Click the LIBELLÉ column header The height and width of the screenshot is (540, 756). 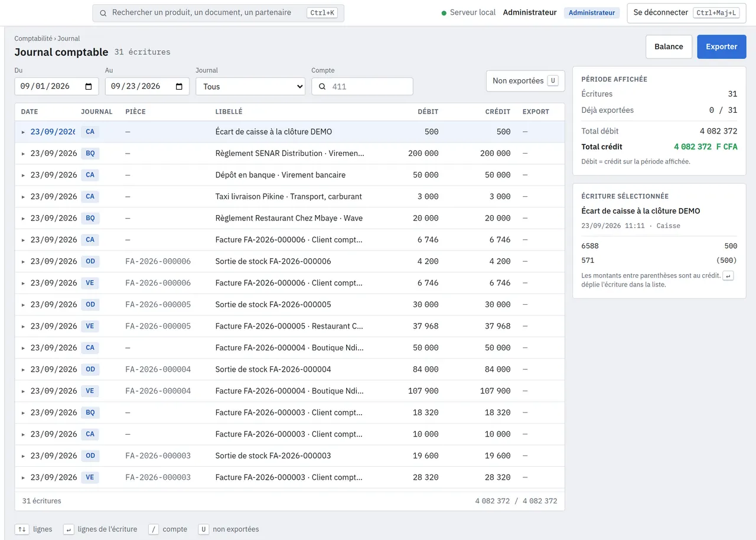229,112
